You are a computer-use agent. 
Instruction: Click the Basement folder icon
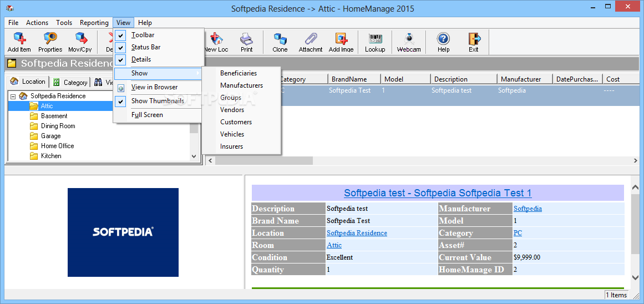click(x=34, y=116)
